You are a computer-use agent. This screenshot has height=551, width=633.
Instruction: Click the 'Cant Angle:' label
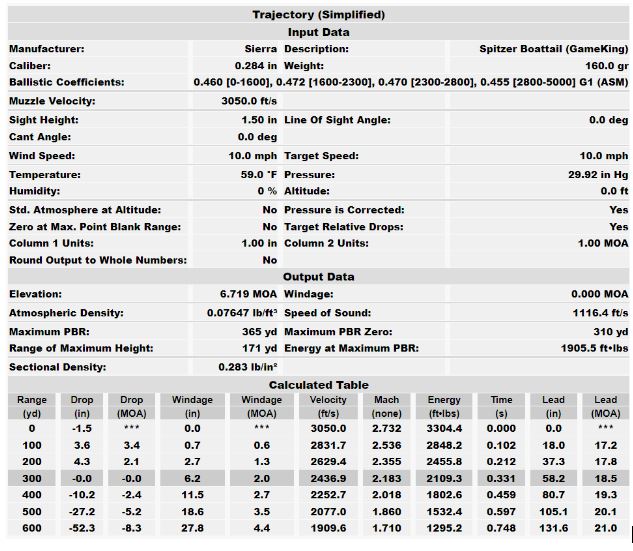(x=40, y=137)
